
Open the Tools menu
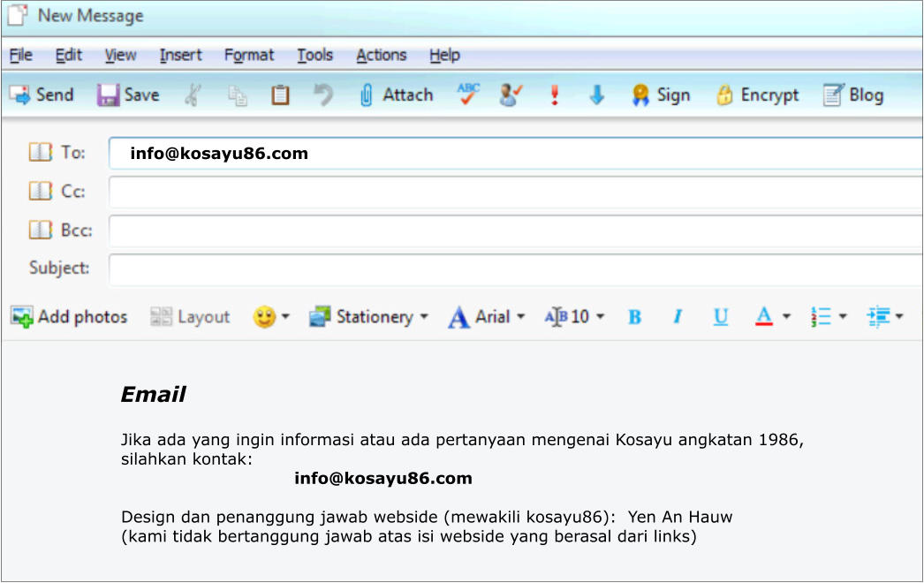click(x=314, y=56)
